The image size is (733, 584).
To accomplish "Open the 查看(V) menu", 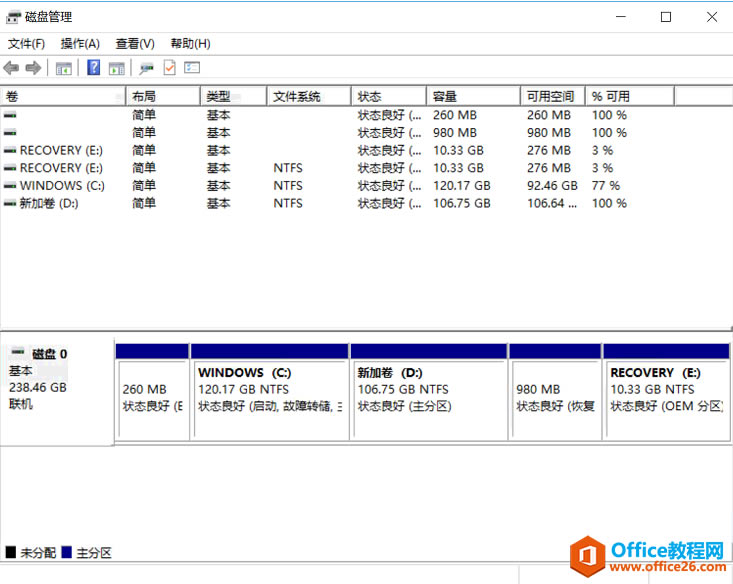I will click(135, 44).
